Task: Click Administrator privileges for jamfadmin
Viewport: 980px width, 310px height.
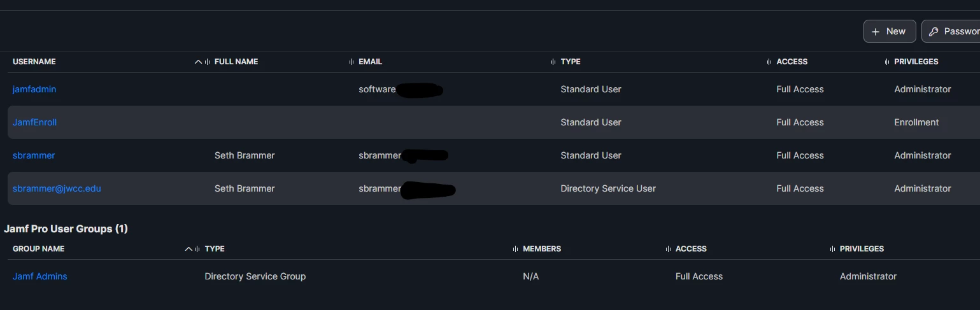Action: click(x=923, y=89)
